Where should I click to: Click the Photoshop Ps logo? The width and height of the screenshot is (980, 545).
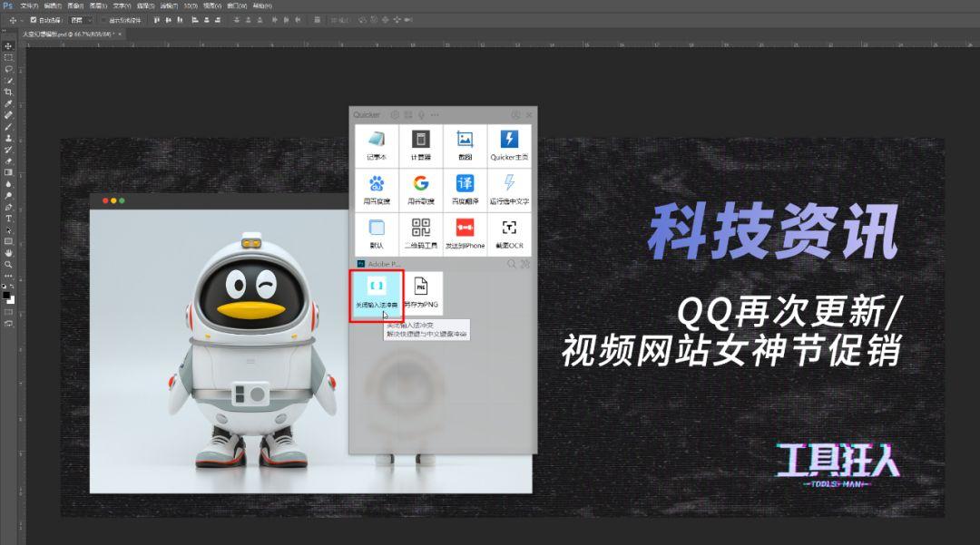pos(8,5)
